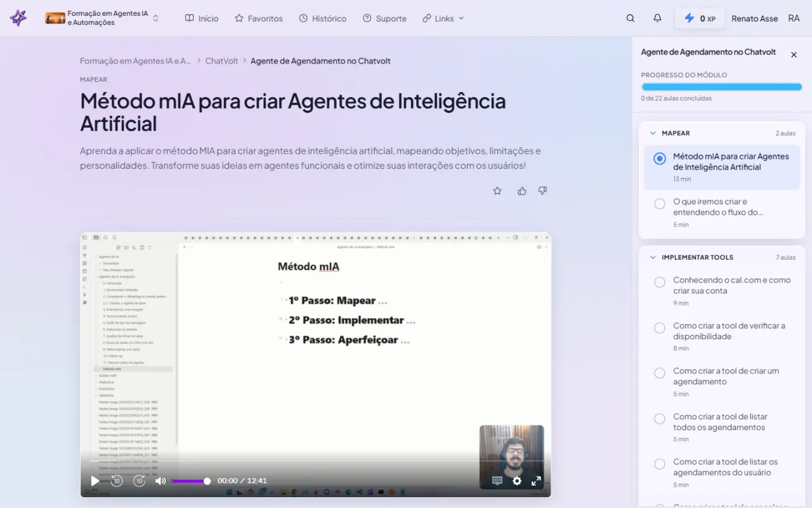The height and width of the screenshot is (508, 812).
Task: Open Favoritos page
Action: tap(259, 18)
